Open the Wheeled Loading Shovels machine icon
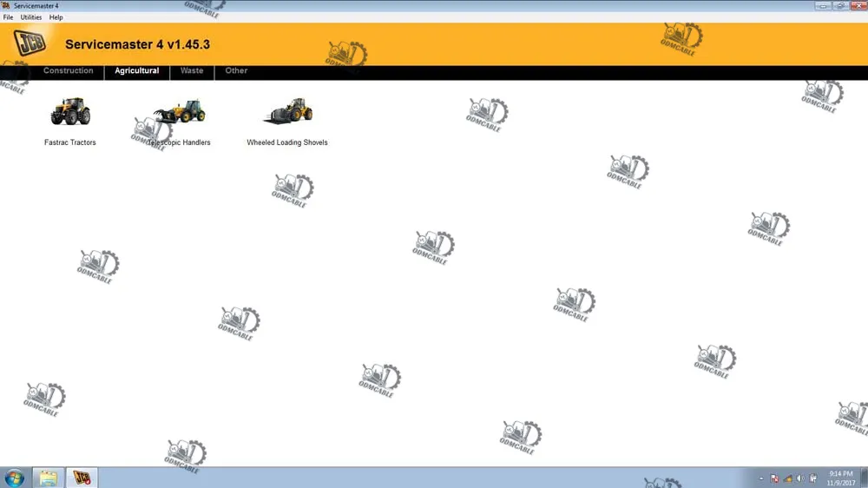Image resolution: width=868 pixels, height=488 pixels. click(x=288, y=111)
